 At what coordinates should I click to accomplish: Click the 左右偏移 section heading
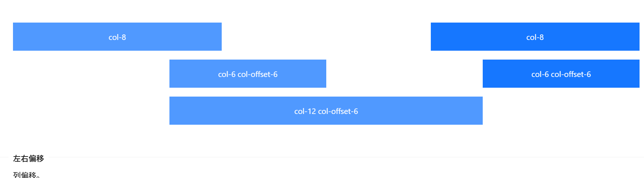[x=29, y=158]
